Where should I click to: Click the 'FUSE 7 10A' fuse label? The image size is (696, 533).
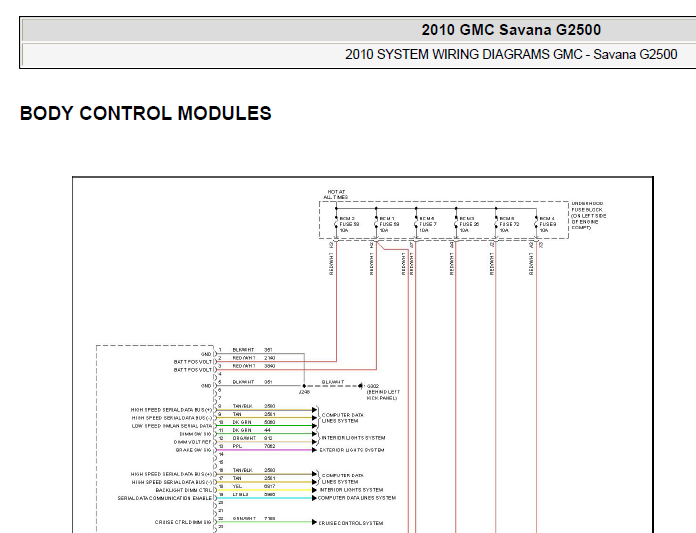click(428, 227)
